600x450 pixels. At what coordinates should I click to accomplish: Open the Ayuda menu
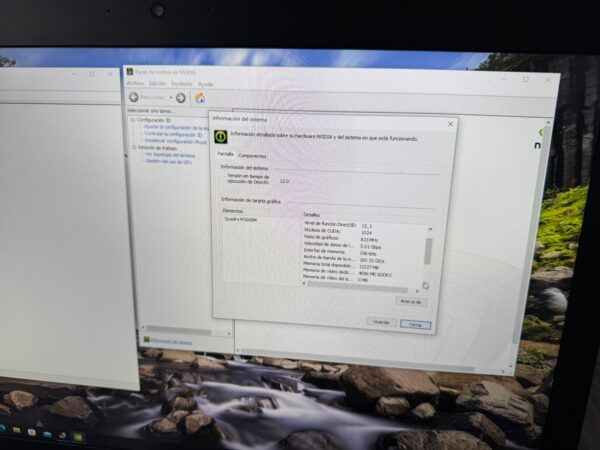coord(205,84)
